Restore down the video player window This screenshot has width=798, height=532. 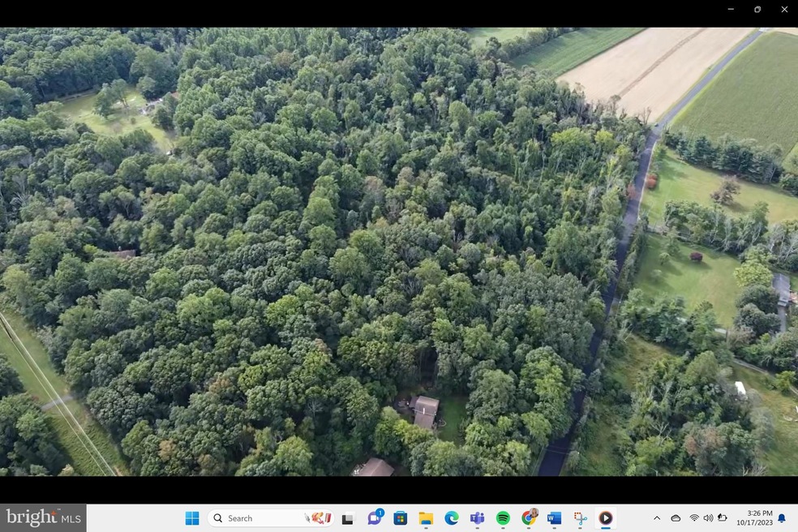pyautogui.click(x=757, y=9)
